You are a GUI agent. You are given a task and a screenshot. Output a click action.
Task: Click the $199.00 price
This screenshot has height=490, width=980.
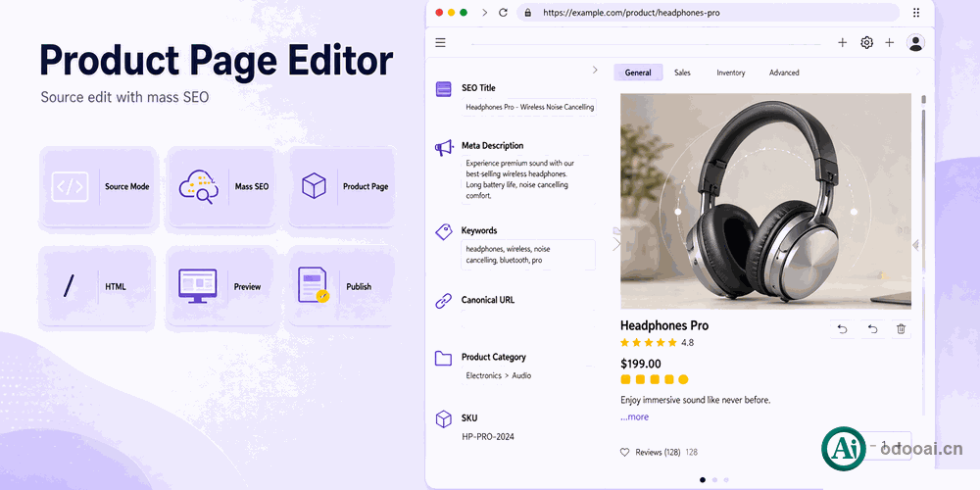tap(641, 364)
